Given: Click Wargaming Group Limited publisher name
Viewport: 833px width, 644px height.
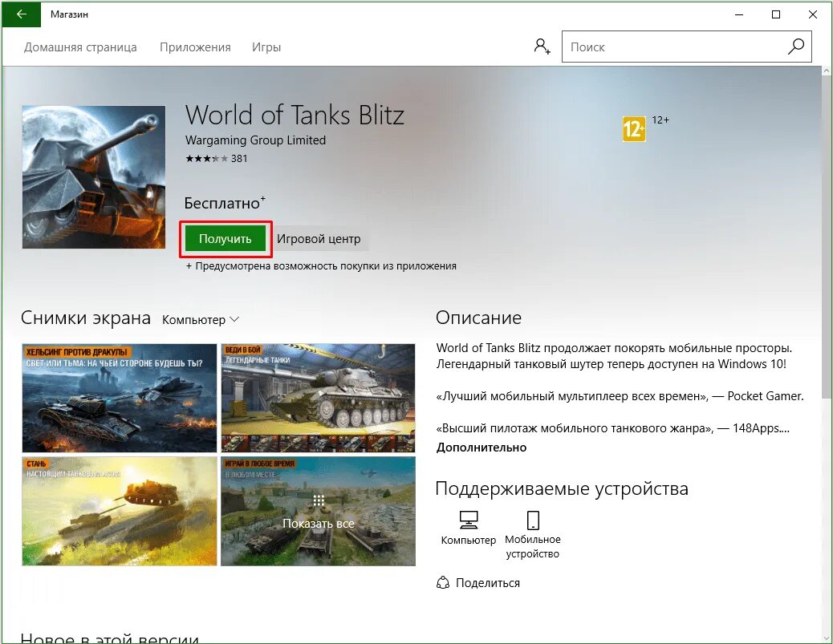Looking at the screenshot, I should click(255, 140).
